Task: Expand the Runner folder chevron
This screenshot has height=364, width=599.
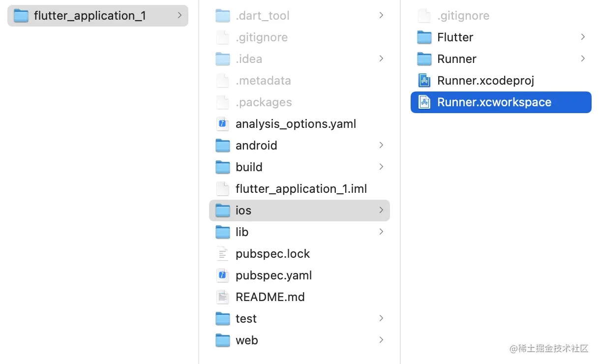Action: coord(583,59)
